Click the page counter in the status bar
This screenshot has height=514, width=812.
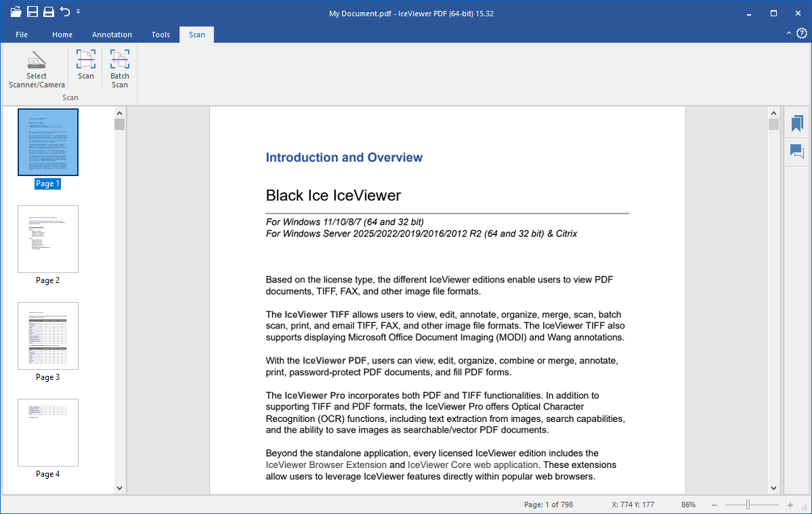pyautogui.click(x=549, y=505)
